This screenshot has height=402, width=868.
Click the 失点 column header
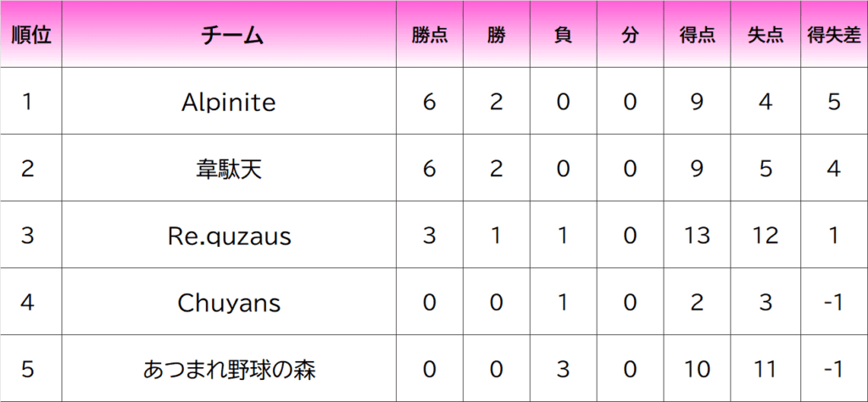click(x=765, y=35)
